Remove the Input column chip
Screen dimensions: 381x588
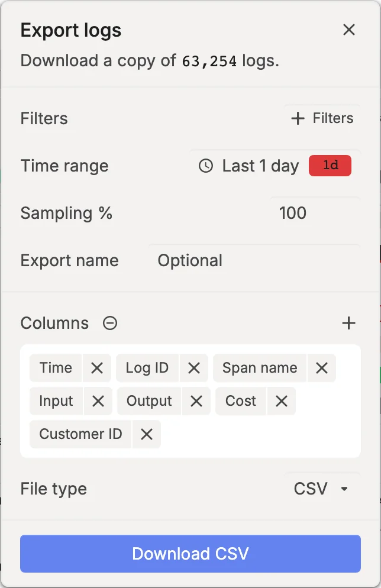click(x=98, y=401)
